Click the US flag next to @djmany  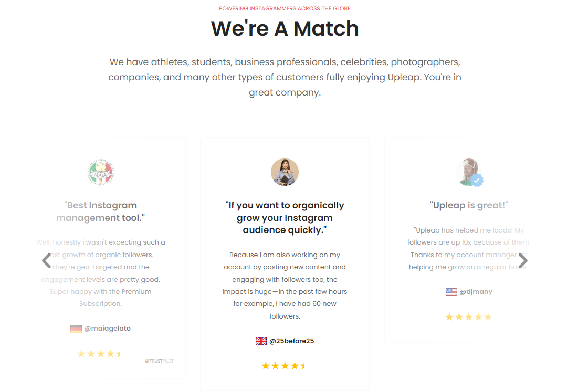(451, 292)
